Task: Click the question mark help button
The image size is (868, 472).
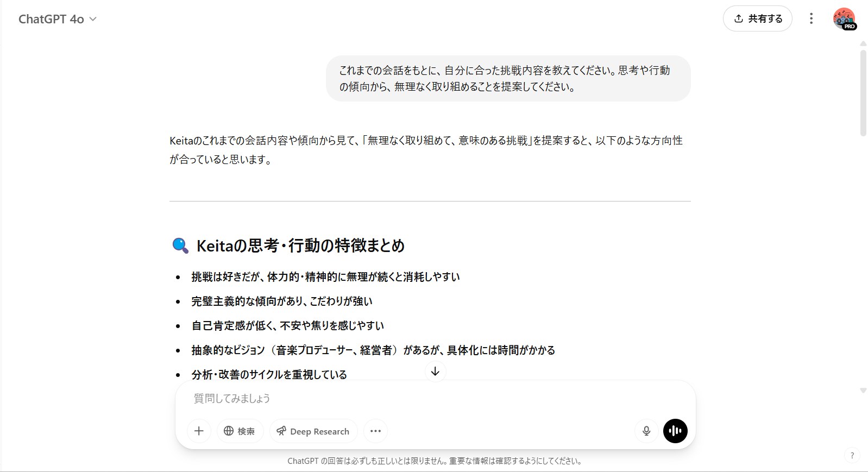Action: pyautogui.click(x=852, y=456)
